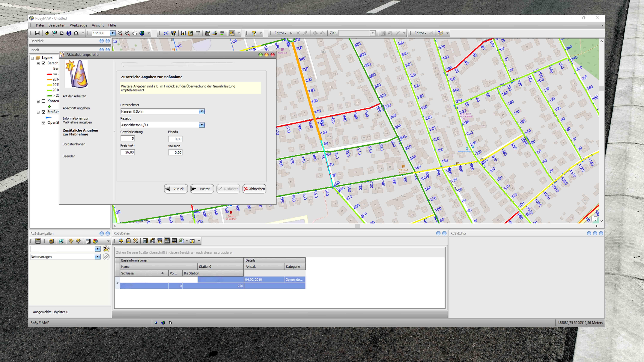Click the Abbrechen button
The height and width of the screenshot is (362, 644).
pyautogui.click(x=254, y=189)
